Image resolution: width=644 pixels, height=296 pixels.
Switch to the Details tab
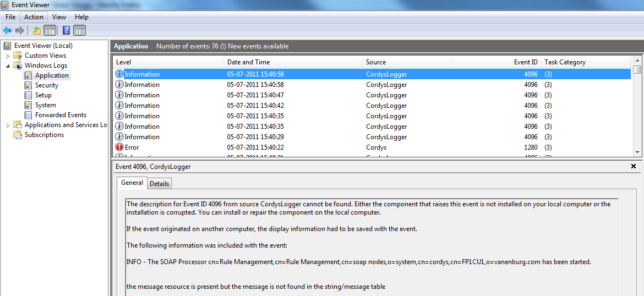159,184
